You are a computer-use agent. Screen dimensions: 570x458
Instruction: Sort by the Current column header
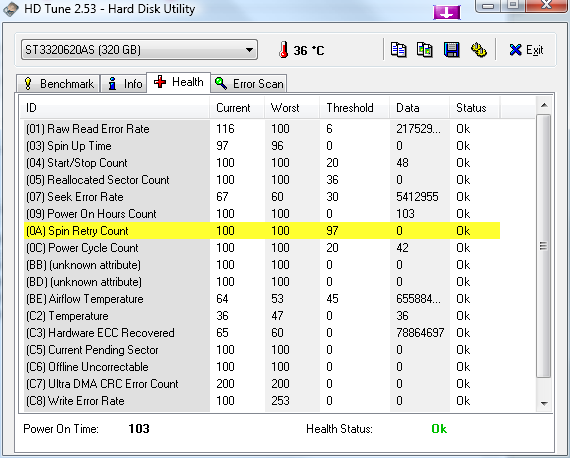(237, 108)
